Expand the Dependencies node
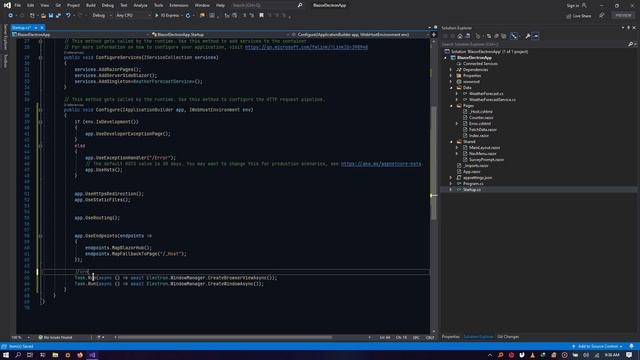640x360 pixels. 451,70
